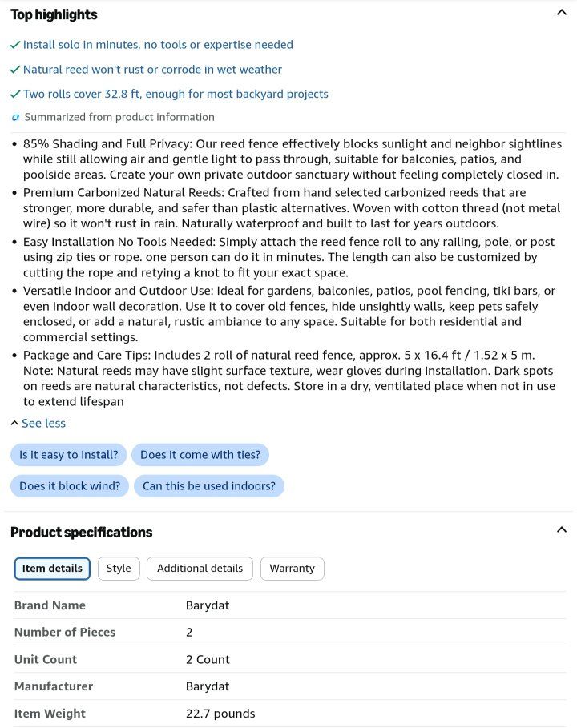Collapse the Top highlights section chevron
This screenshot has height=728, width=577.
561,13
